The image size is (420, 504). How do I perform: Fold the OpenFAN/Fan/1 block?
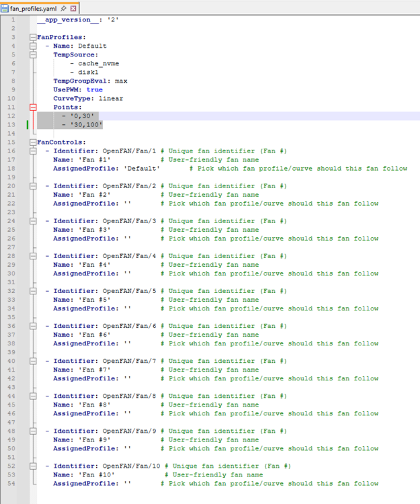point(33,151)
